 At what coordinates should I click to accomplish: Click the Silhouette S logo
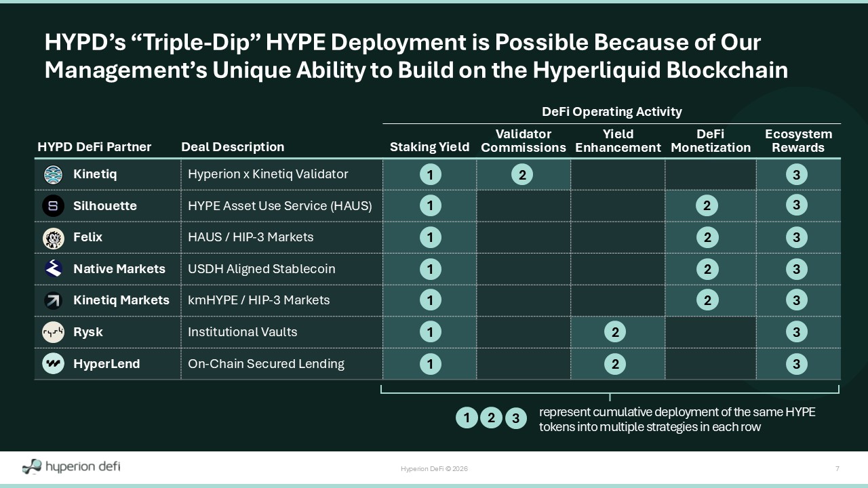click(54, 206)
